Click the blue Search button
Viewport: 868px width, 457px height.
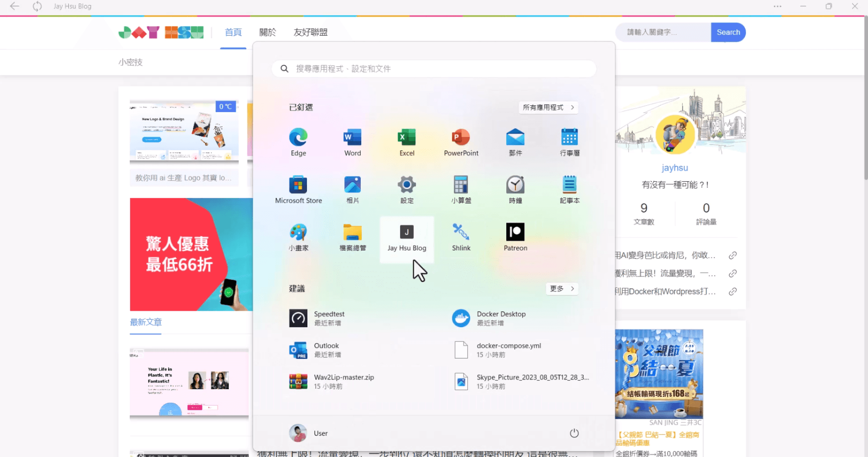pyautogui.click(x=728, y=32)
